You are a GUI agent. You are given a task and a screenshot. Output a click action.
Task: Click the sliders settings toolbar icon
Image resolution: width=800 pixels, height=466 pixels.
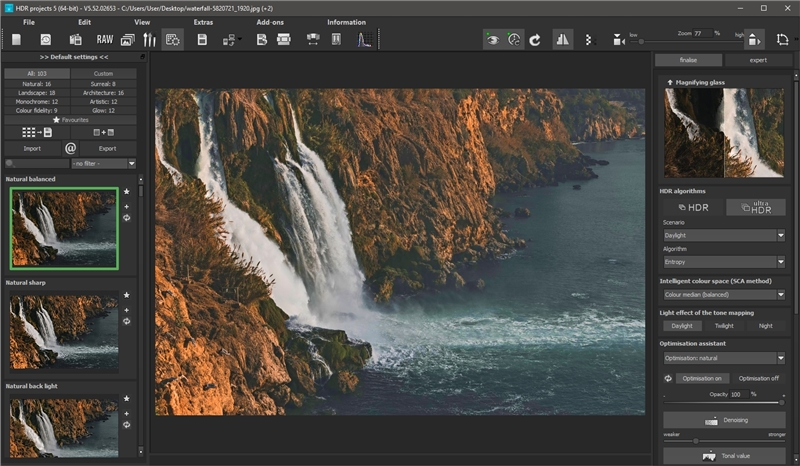pos(150,40)
